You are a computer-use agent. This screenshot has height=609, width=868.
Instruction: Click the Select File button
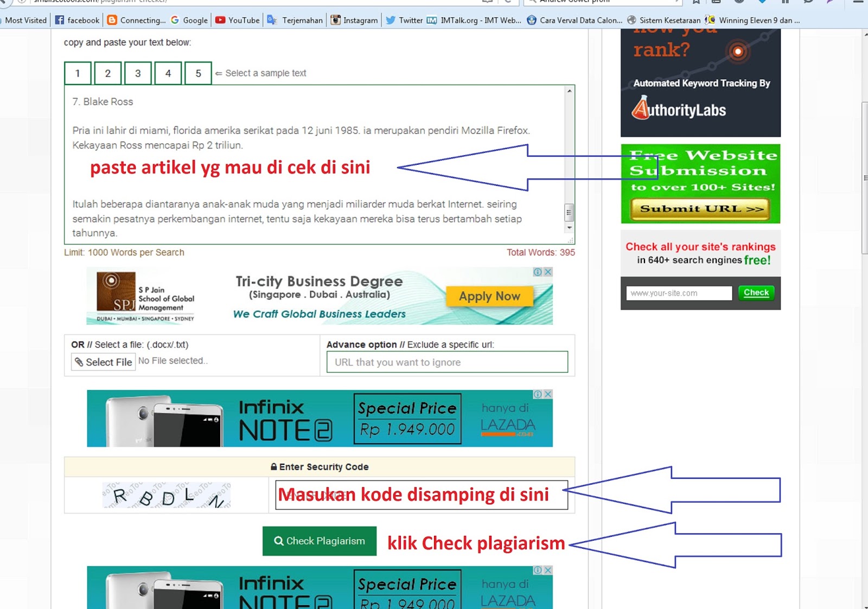click(x=103, y=361)
